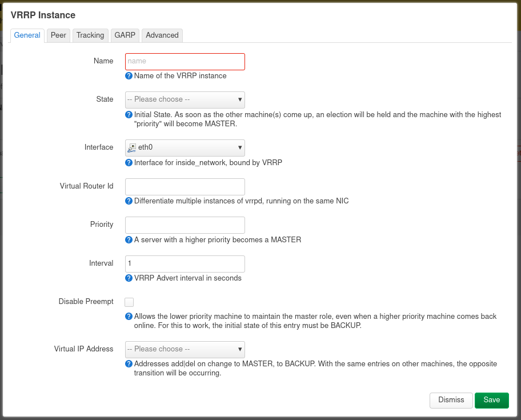Click the Priority input field
The width and height of the screenshot is (521, 420).
[x=185, y=225]
